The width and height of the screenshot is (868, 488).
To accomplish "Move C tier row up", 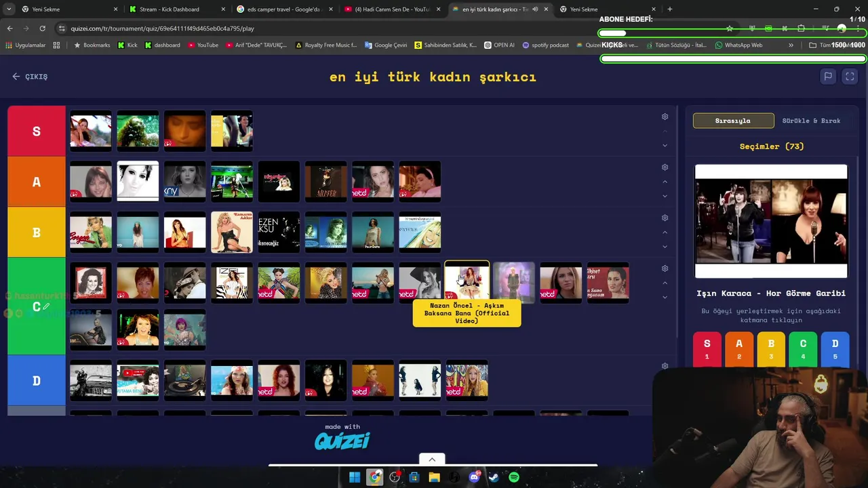I will (x=665, y=283).
